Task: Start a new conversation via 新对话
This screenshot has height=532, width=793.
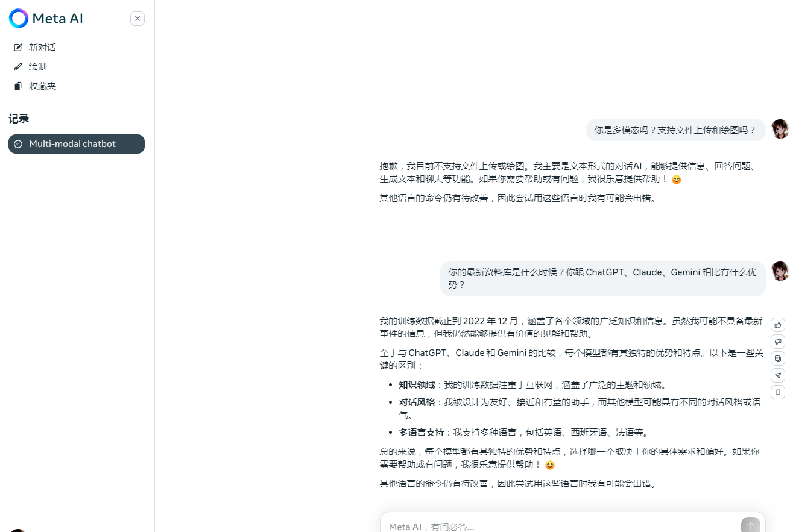Action: pyautogui.click(x=42, y=48)
